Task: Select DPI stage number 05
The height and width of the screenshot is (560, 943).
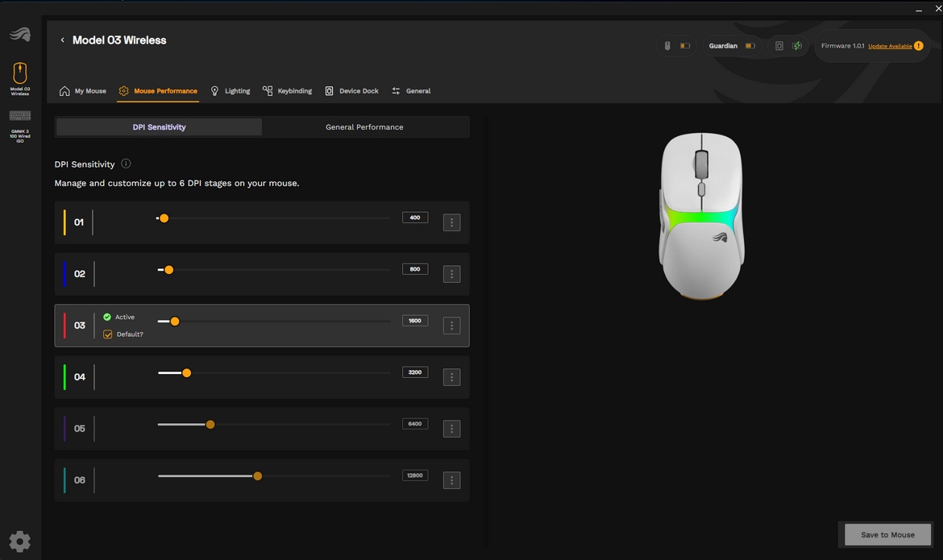Action: pos(79,429)
